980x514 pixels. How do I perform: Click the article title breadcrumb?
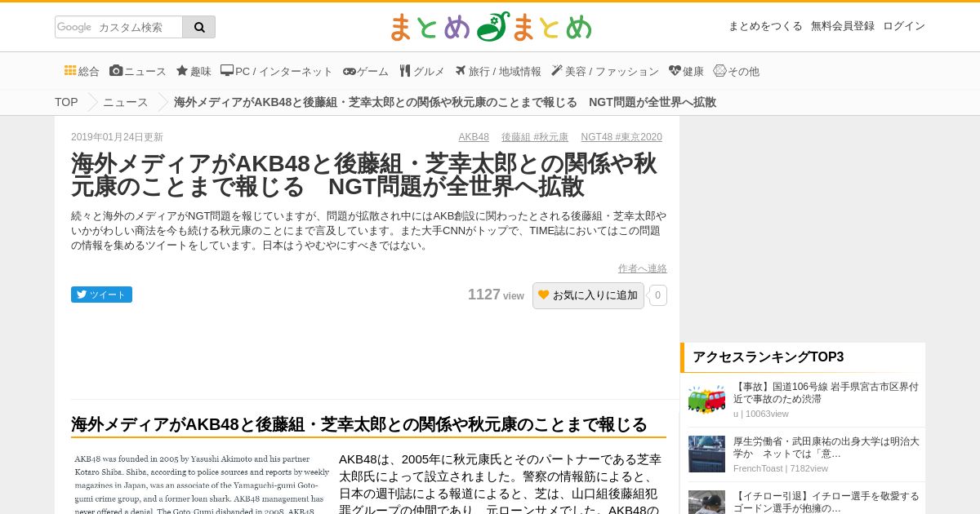click(x=445, y=102)
